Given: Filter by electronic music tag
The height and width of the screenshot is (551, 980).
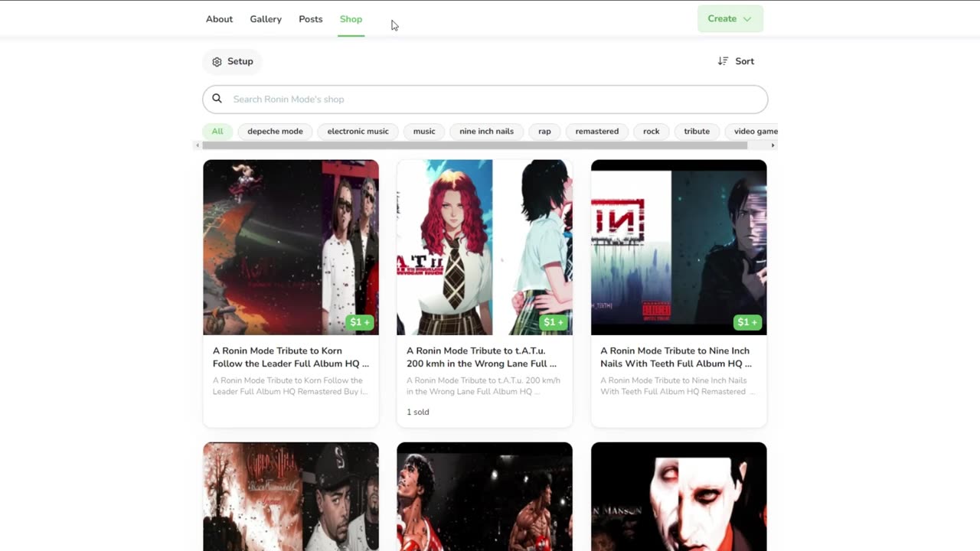Looking at the screenshot, I should tap(358, 132).
